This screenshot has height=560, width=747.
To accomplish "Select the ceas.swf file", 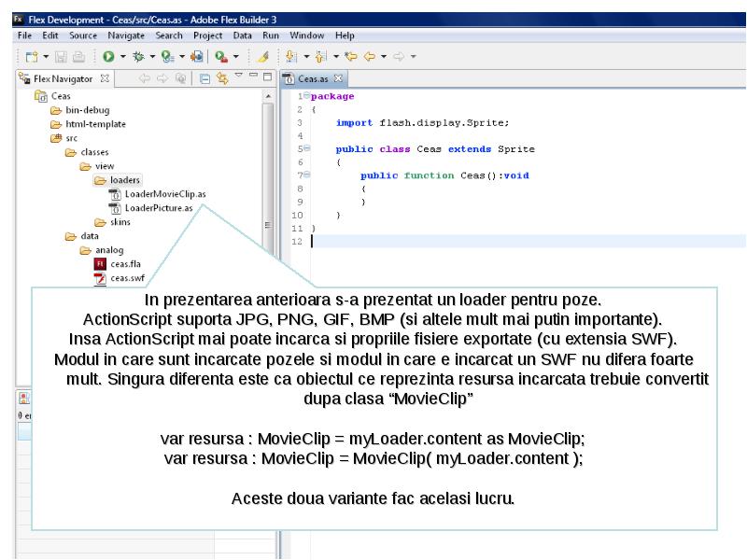I will coord(128,278).
